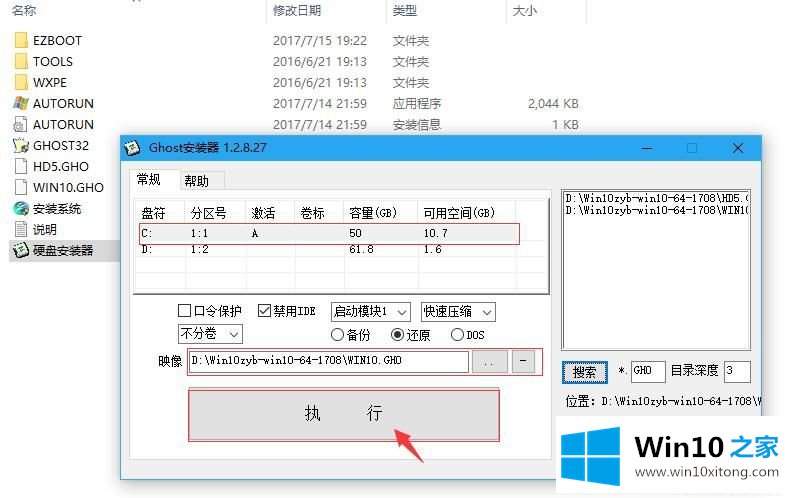Select the 还原 radio button

coord(397,335)
